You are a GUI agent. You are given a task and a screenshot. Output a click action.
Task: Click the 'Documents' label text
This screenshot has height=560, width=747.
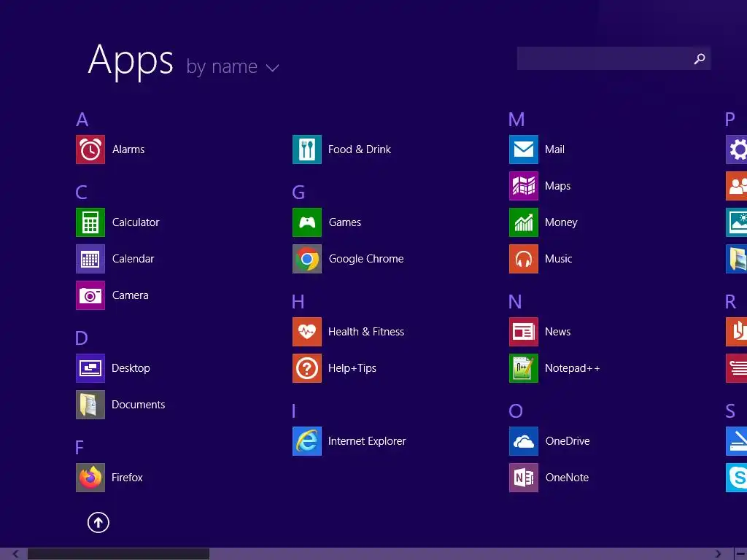[x=138, y=405]
